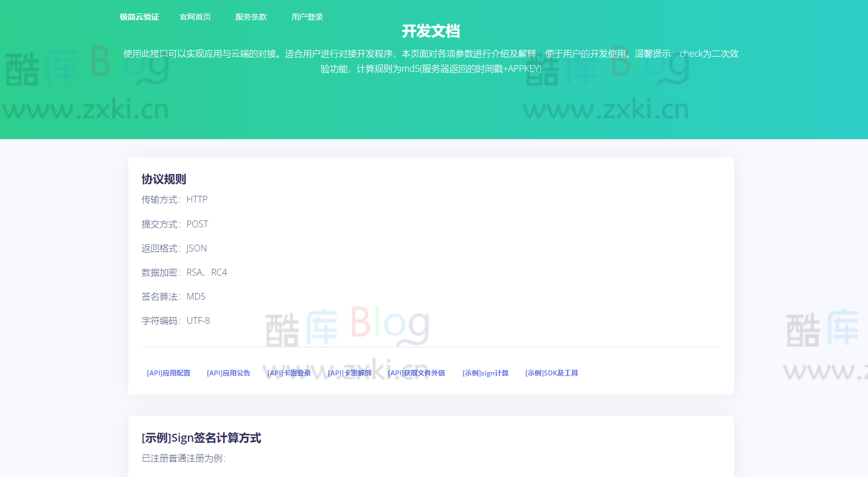Screen dimensions: 868x477
Task: Click the 协议规则 card heading
Action: pos(164,179)
